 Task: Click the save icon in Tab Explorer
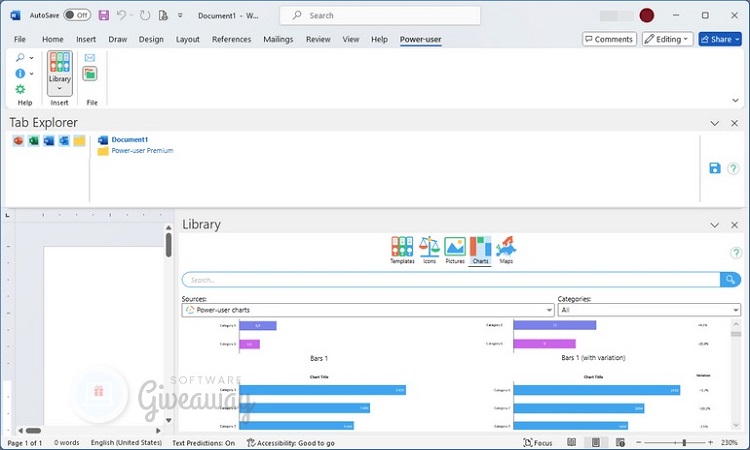[x=715, y=168]
